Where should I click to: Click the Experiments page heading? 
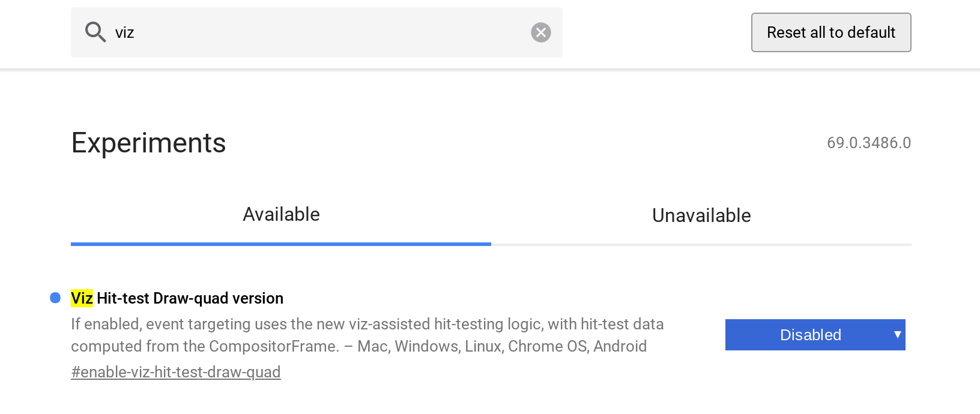pos(148,143)
